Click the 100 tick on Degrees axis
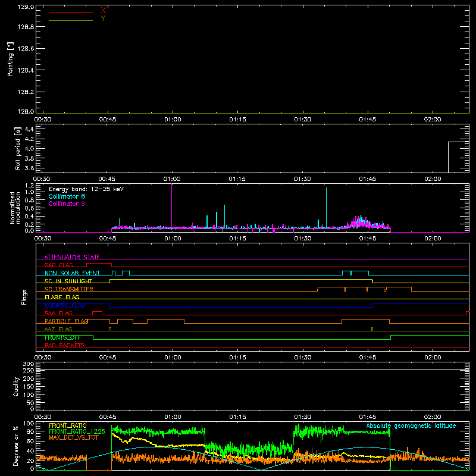This screenshot has width=476, height=476. (x=29, y=424)
